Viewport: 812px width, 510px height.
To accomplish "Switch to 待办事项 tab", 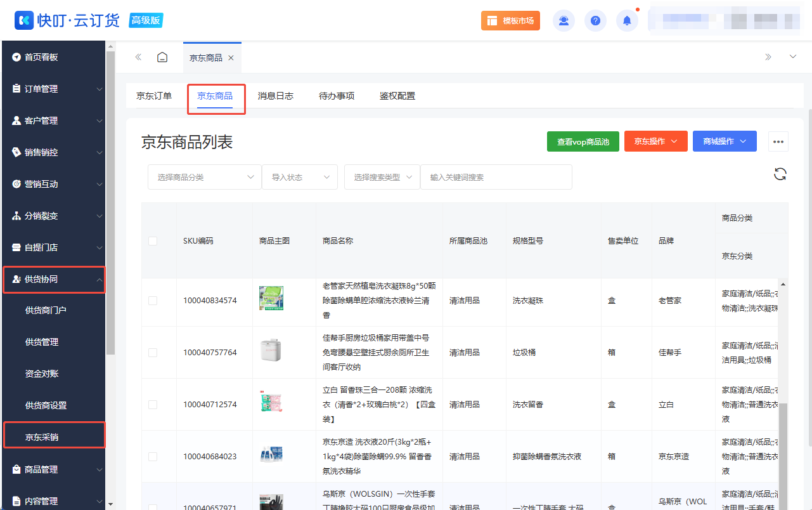I will coord(337,96).
